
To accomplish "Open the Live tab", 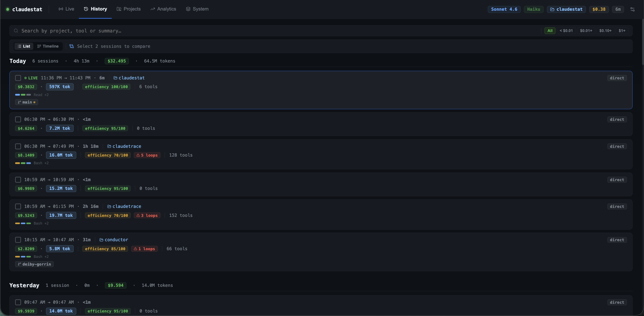I will (66, 9).
